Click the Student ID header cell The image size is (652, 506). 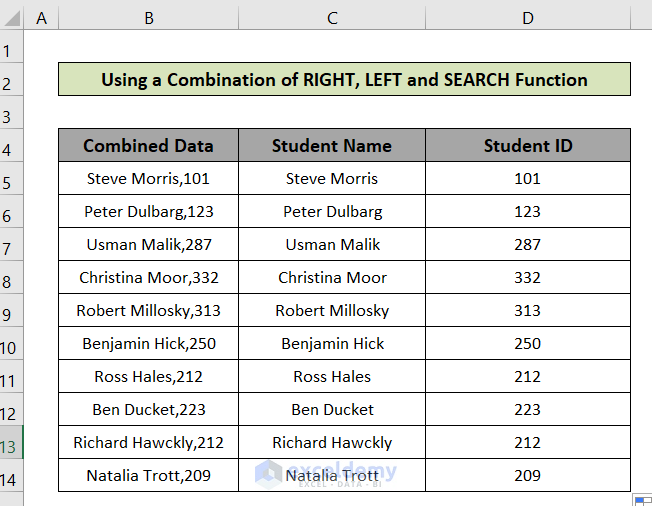[528, 145]
